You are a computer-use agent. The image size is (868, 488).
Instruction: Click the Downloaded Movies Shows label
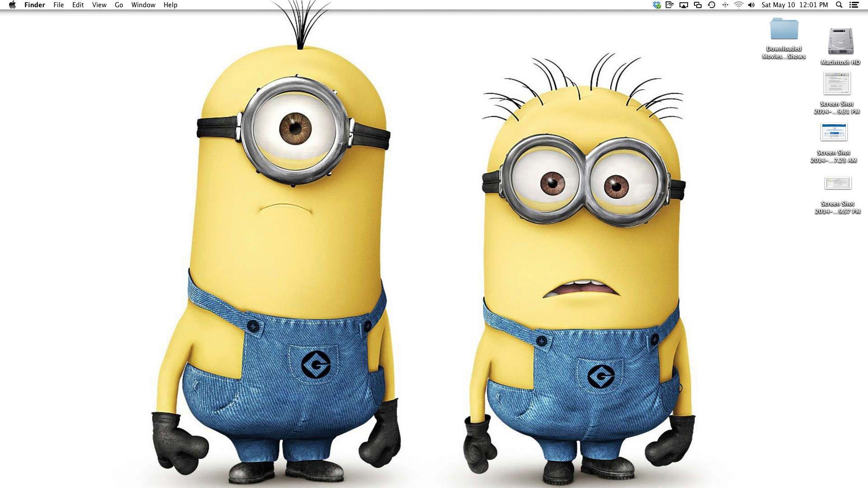(784, 52)
